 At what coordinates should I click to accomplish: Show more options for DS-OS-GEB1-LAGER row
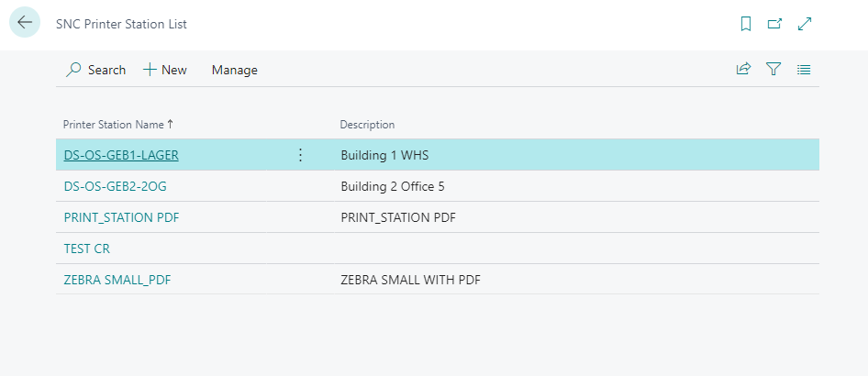(x=300, y=155)
